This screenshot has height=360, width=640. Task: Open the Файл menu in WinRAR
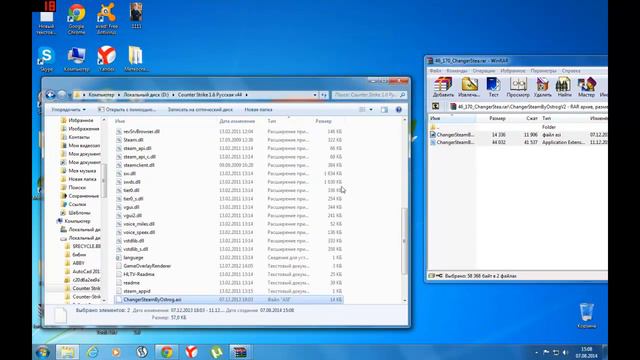[x=435, y=71]
